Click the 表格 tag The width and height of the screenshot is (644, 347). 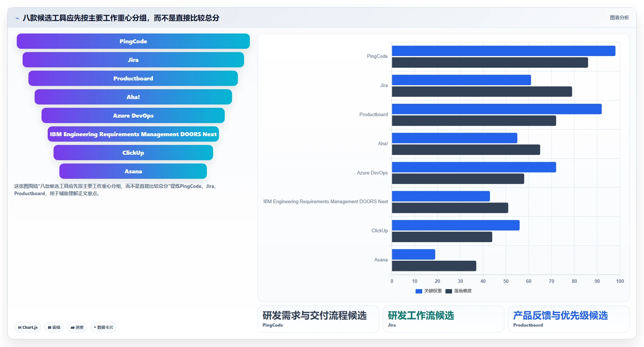[x=54, y=327]
